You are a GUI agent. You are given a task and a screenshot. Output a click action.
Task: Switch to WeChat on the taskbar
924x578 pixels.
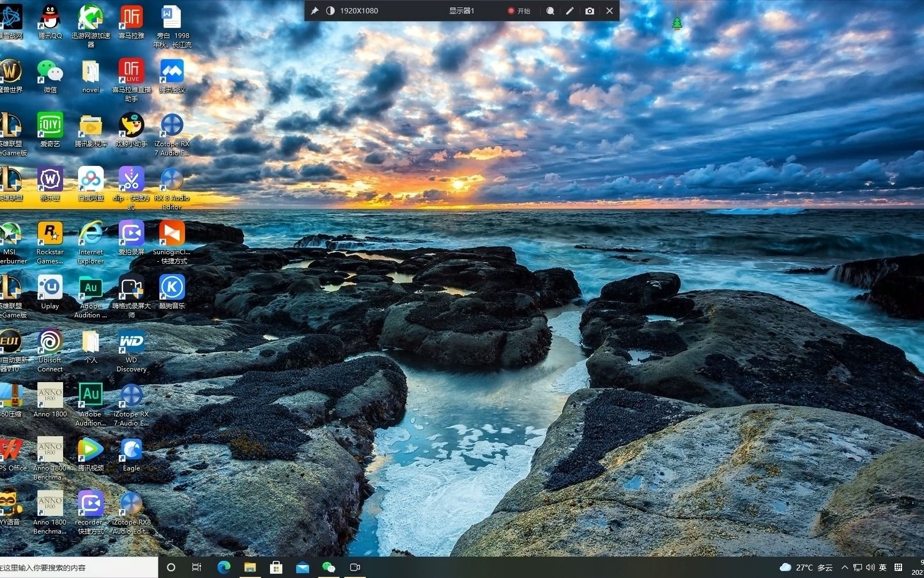tap(328, 567)
